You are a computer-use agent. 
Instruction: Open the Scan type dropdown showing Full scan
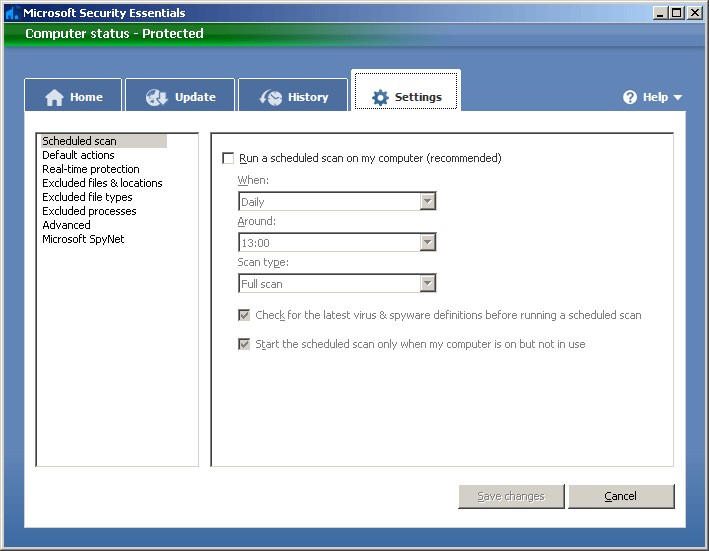coord(337,284)
